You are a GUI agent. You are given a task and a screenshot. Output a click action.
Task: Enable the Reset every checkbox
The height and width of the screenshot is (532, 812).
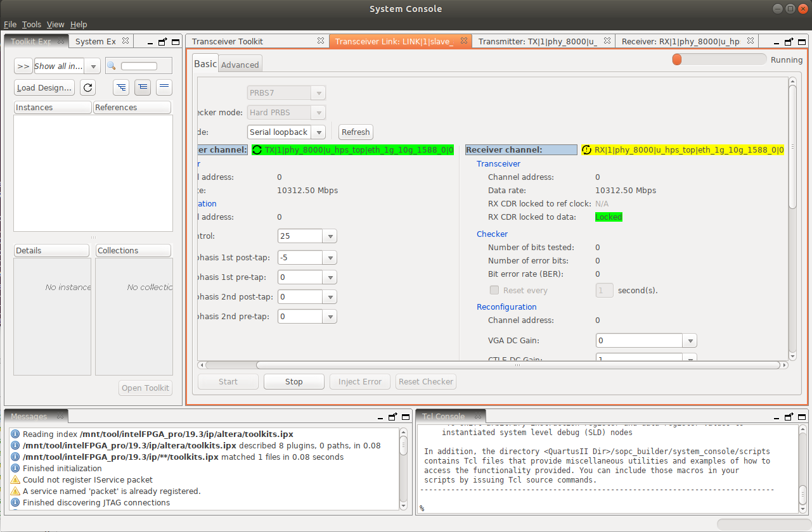tap(494, 290)
